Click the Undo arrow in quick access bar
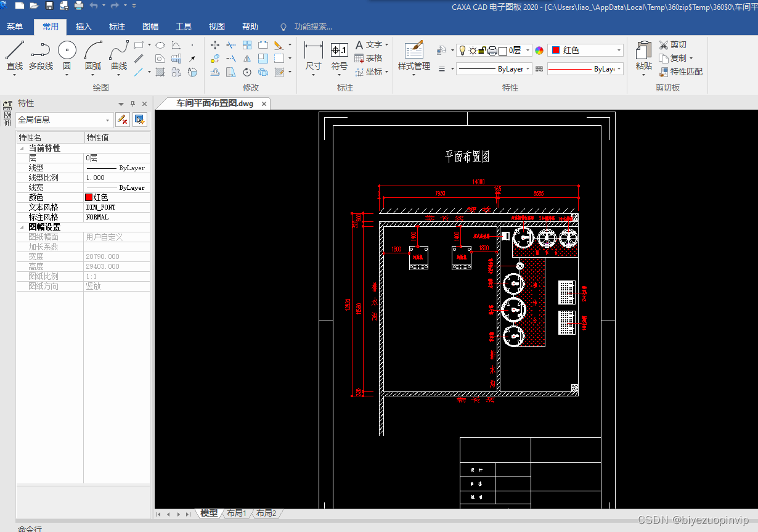The width and height of the screenshot is (758, 532). [x=94, y=6]
